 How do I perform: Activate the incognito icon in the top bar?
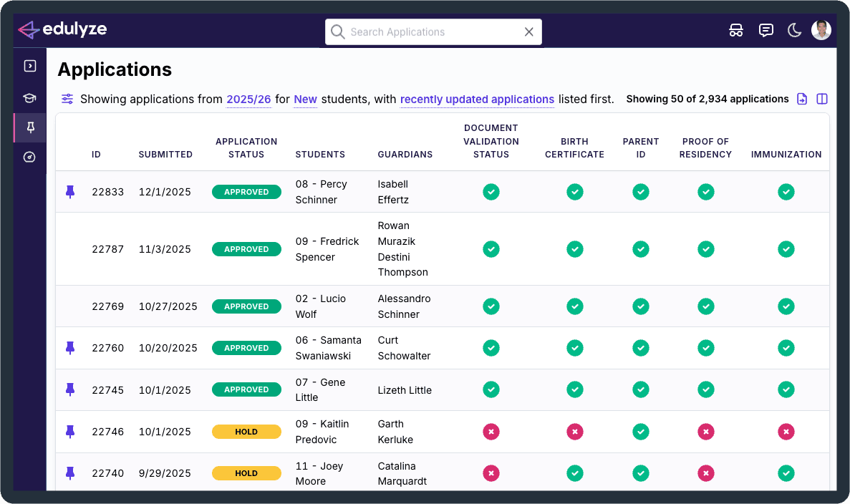(736, 30)
